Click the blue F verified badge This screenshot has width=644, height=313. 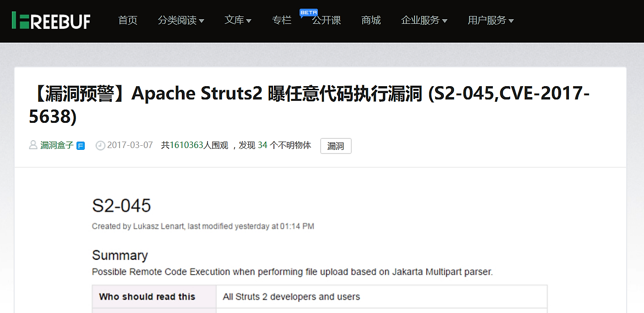pyautogui.click(x=81, y=146)
